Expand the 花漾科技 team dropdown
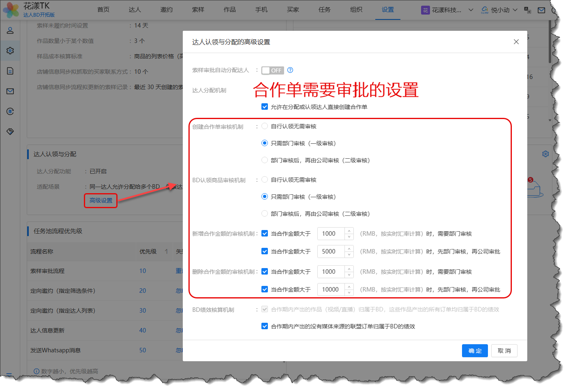This screenshot has height=392, width=569. 471,10
